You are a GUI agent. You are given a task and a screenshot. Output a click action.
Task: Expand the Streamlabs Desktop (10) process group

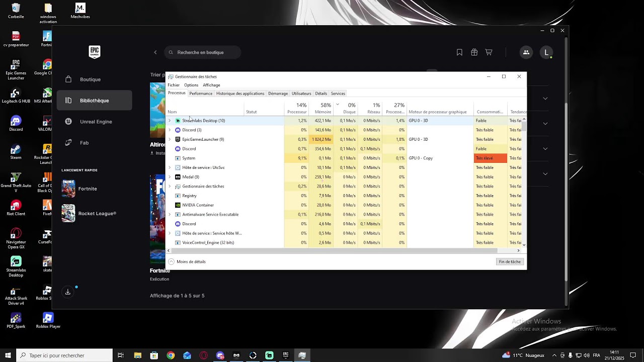(170, 121)
